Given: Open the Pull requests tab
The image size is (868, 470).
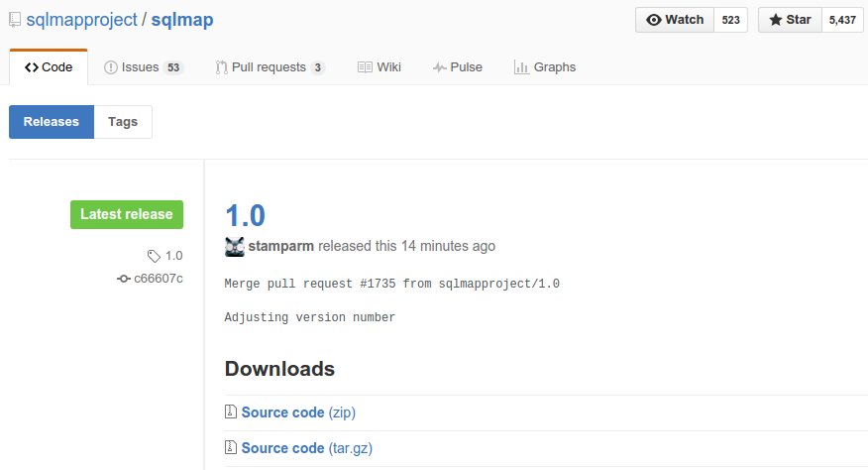Looking at the screenshot, I should click(x=271, y=67).
